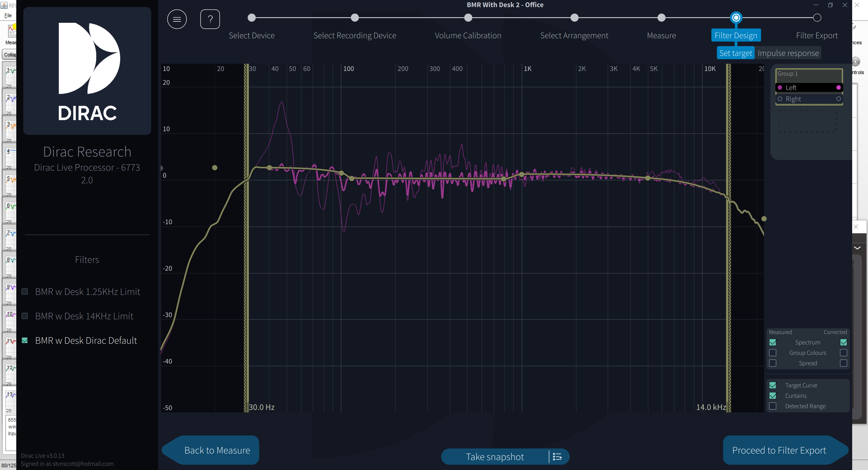
Task: Open the question mark help button
Action: point(210,19)
